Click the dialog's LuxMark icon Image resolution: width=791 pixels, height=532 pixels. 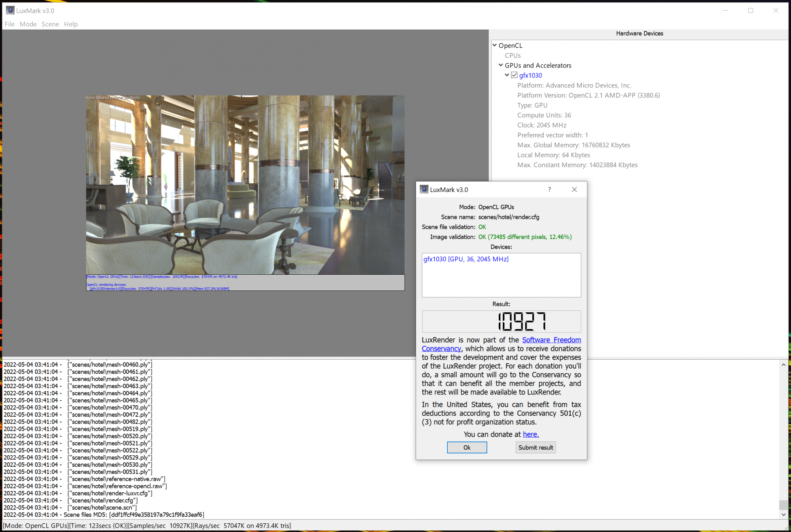click(424, 190)
